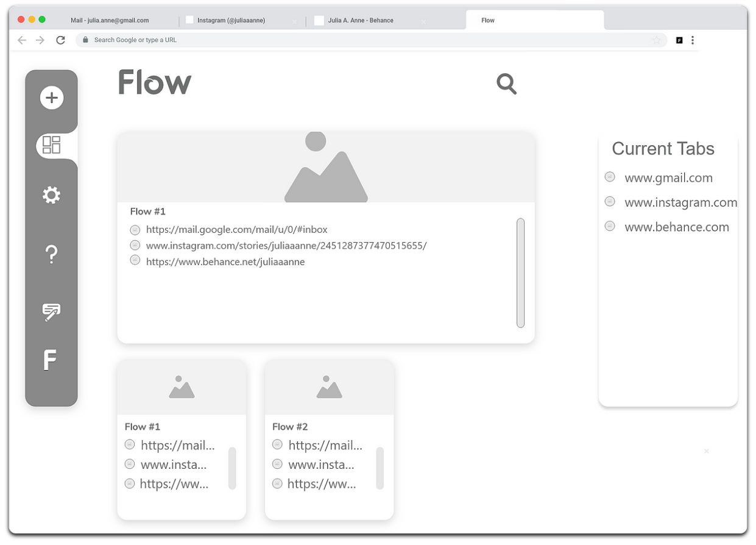
Task: Switch to the Julia A. Anne - Behance tab
Action: pos(361,20)
